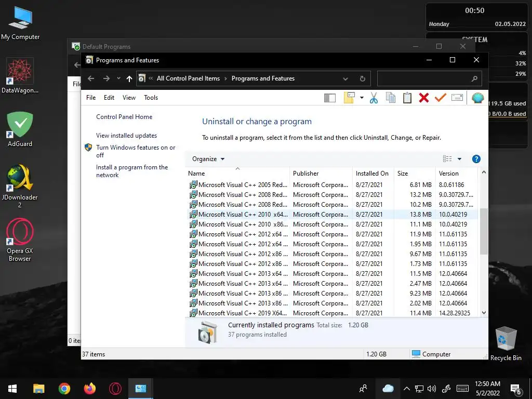This screenshot has height=399, width=532.
Task: Click size 13.2 MB cell
Action: point(420,195)
